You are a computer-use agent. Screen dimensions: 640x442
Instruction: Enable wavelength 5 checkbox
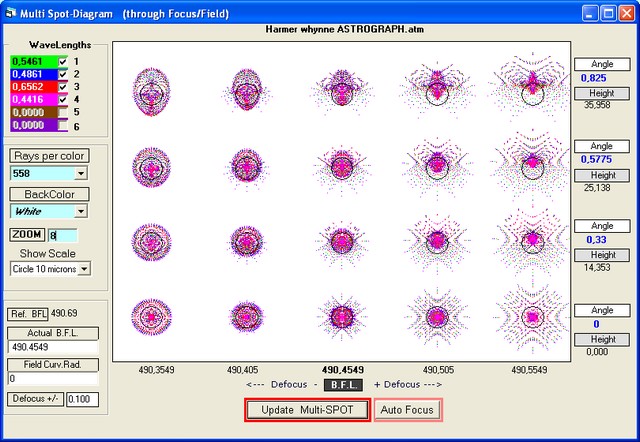pyautogui.click(x=62, y=112)
